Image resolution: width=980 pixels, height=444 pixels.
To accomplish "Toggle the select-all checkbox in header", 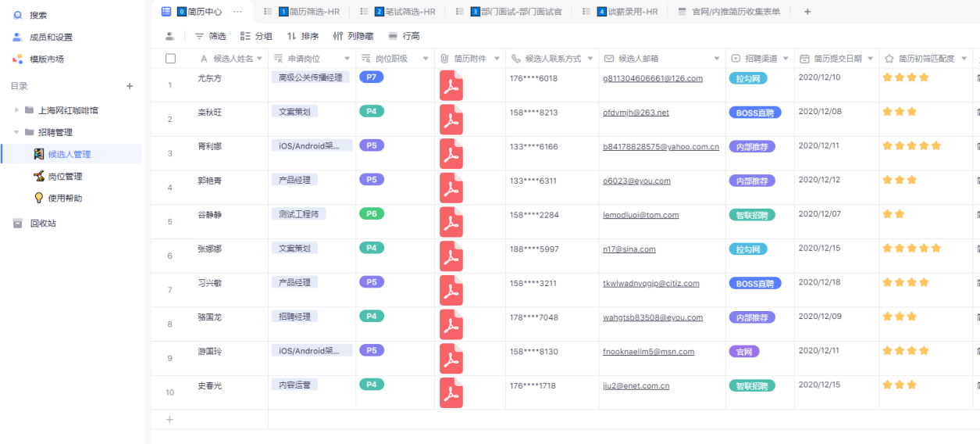I will pos(170,59).
